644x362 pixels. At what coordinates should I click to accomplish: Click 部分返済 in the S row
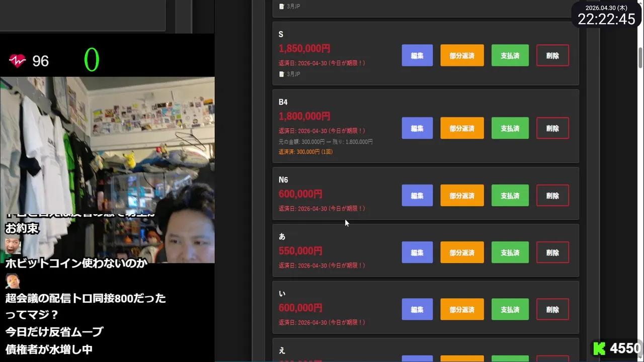[x=462, y=55]
